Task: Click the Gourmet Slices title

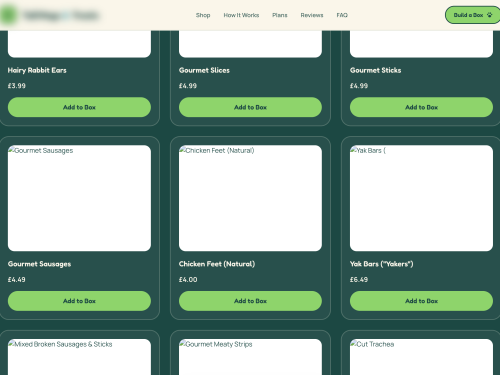Action: (204, 70)
